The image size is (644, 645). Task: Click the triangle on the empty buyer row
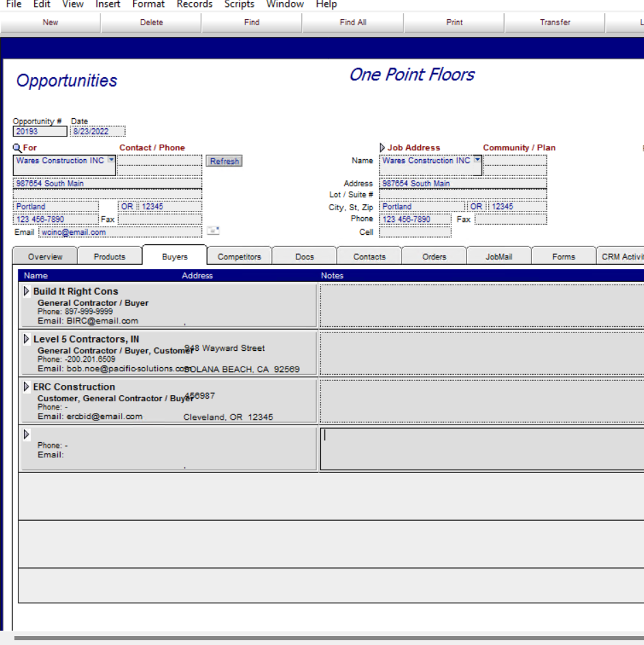pos(27,434)
